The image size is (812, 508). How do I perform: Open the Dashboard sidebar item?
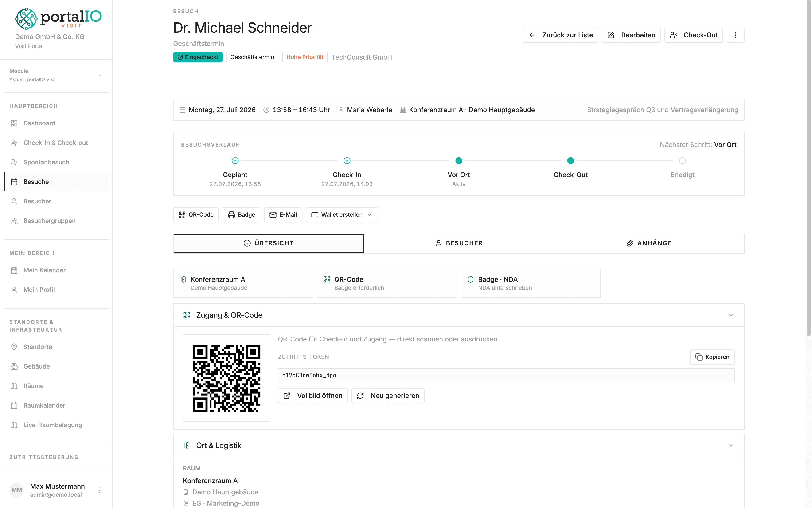pyautogui.click(x=56, y=123)
